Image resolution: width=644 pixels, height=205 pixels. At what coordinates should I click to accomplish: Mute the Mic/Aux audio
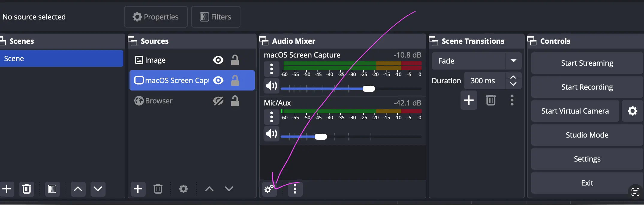pos(272,134)
